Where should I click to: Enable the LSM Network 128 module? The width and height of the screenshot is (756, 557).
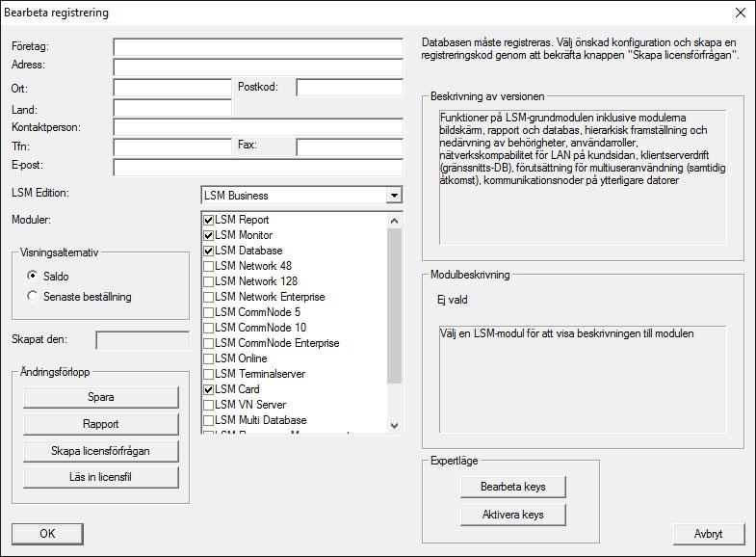208,281
